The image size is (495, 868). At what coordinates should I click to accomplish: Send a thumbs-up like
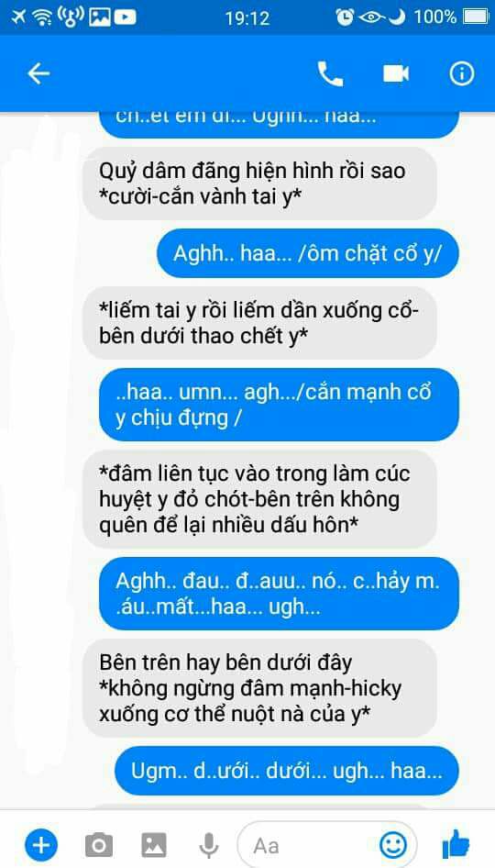pos(456,845)
